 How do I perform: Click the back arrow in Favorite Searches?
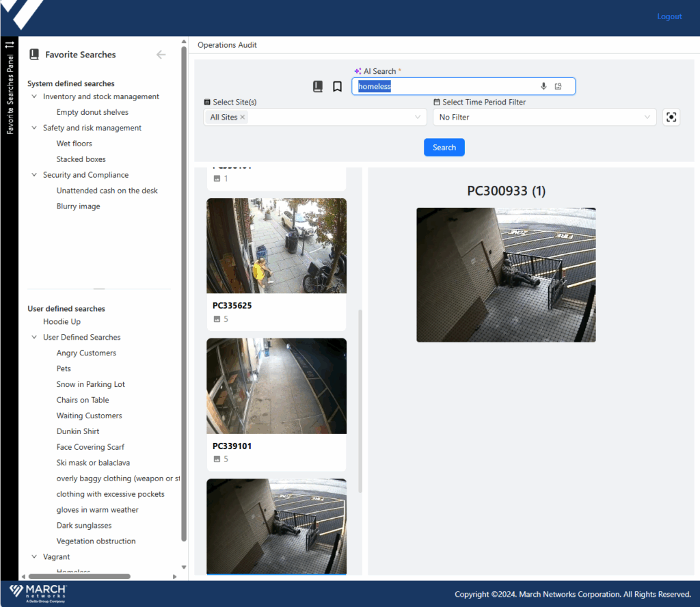(161, 55)
